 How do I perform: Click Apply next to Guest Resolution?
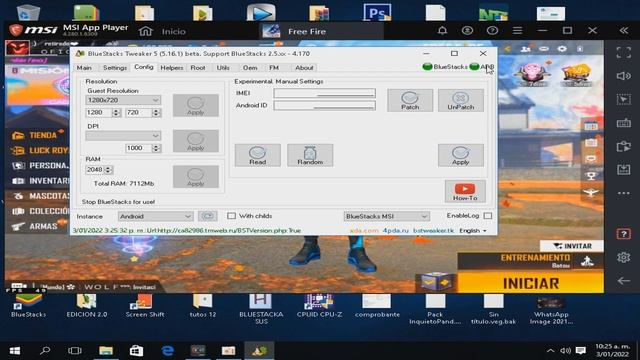pos(196,105)
